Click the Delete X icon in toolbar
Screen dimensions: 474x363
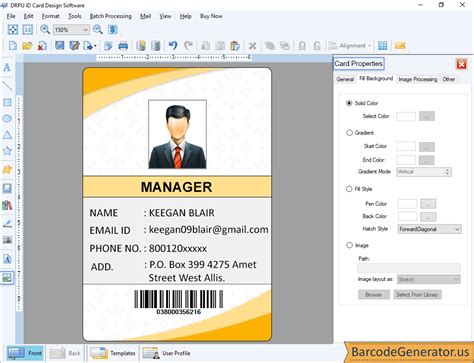(x=252, y=46)
